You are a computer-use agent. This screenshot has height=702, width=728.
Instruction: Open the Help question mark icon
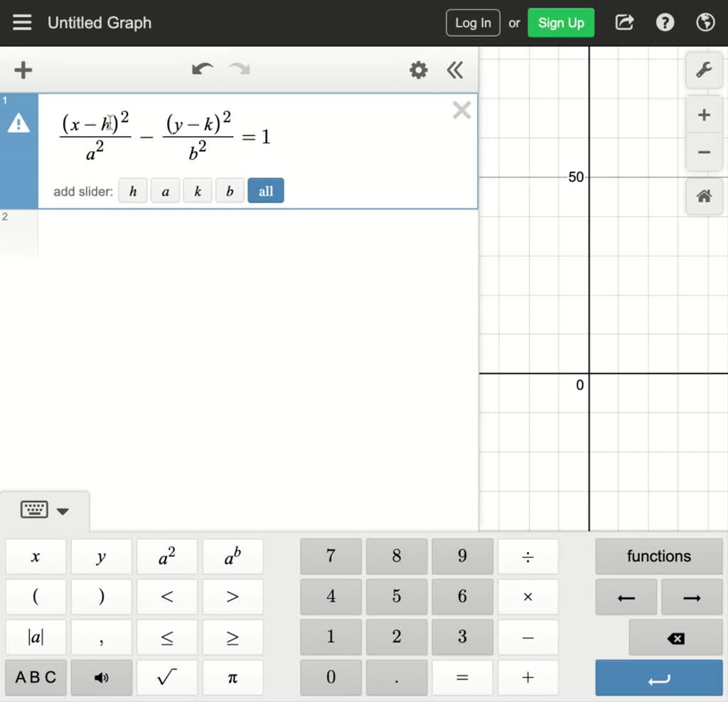[x=665, y=23]
